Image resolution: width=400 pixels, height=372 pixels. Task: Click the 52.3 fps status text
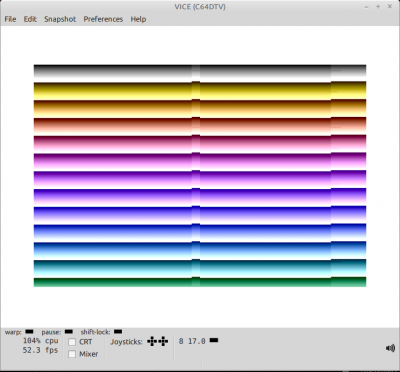[40, 350]
